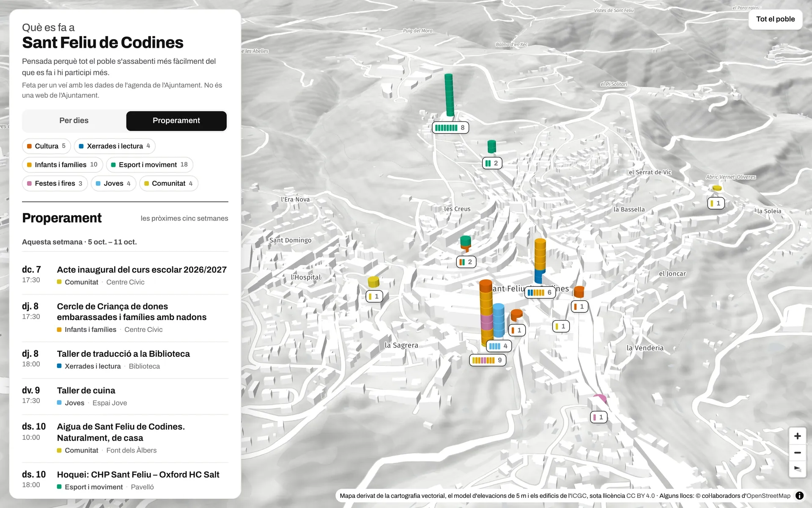Screen dimensions: 812x508
Task: Select the 2-event marker near les Creus
Action: [x=466, y=262]
